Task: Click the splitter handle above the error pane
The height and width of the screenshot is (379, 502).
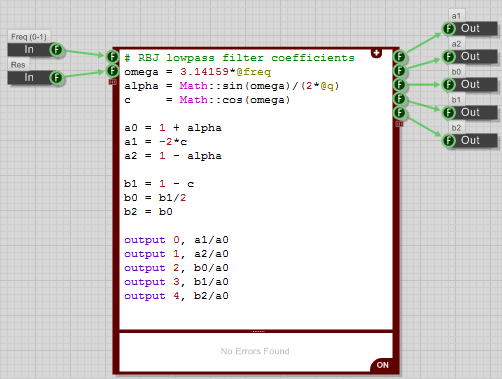Action: click(x=259, y=331)
